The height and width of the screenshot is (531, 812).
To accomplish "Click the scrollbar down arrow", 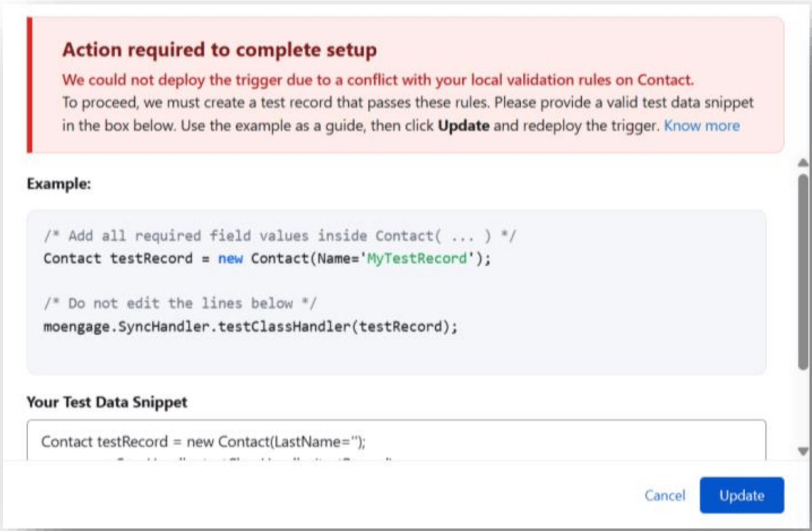I will (803, 451).
